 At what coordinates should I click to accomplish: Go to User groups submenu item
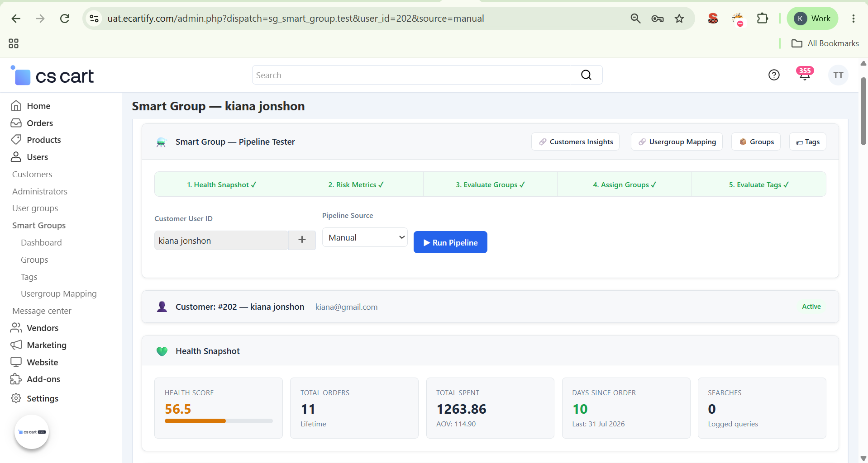pos(35,208)
